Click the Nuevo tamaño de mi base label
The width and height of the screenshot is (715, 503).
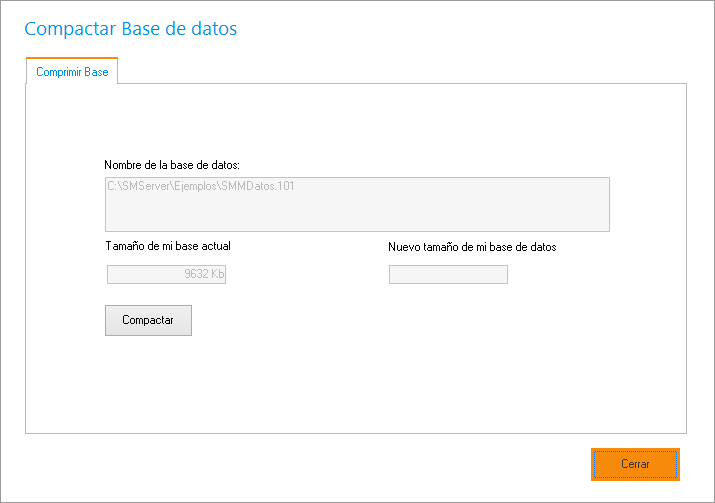point(472,247)
